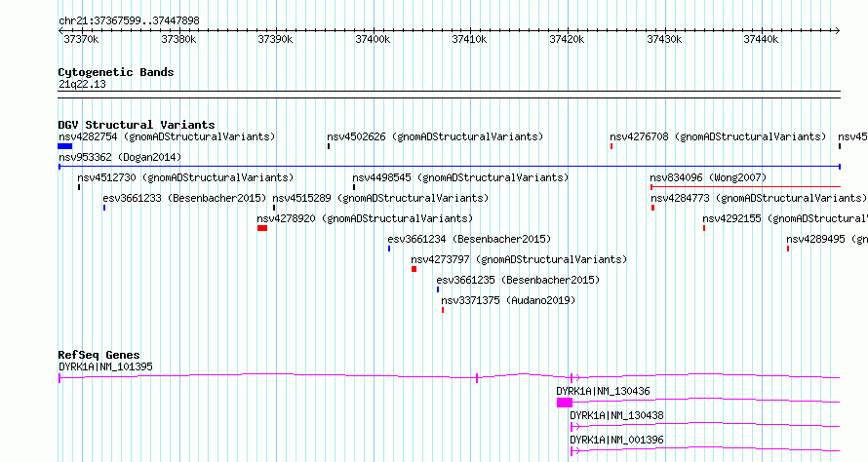868x462 pixels.
Task: Open esv3661233 (Besenbacher2015) label
Action: pos(184,198)
